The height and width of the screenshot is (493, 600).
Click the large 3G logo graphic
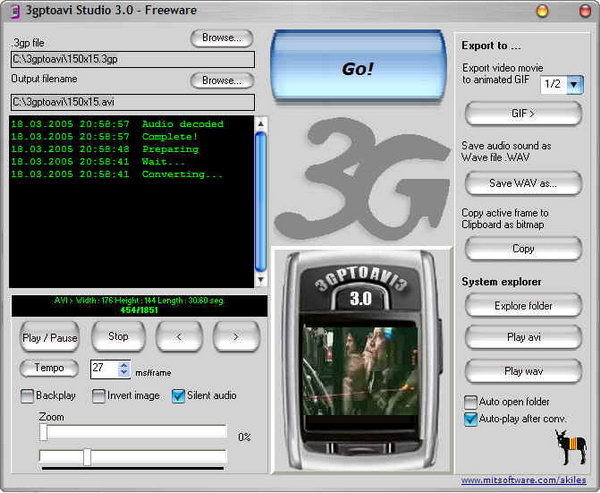click(362, 177)
